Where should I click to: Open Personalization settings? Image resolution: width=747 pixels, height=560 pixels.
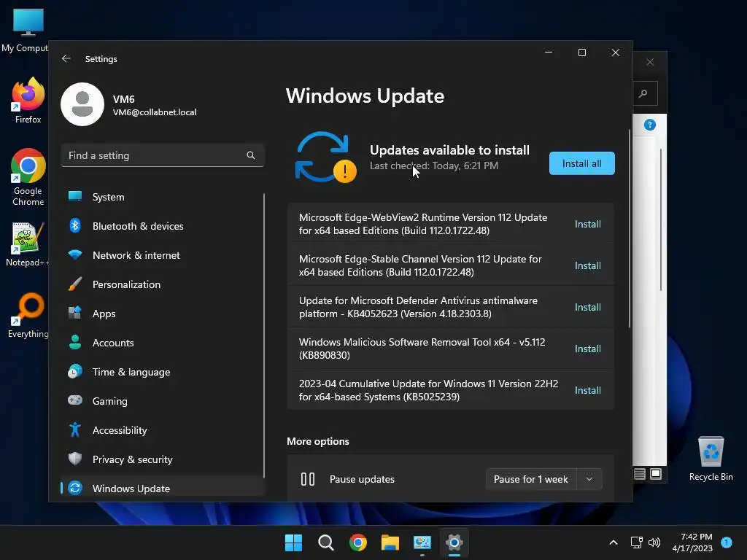(x=163, y=284)
